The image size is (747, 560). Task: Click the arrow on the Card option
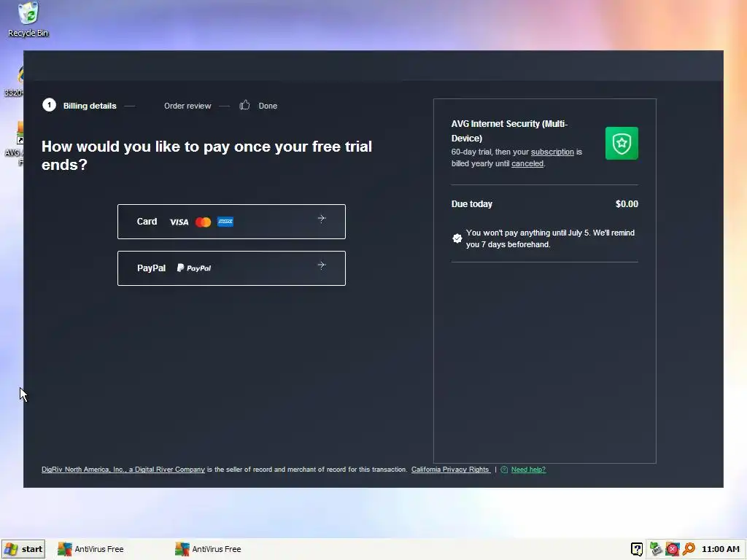[x=322, y=219]
